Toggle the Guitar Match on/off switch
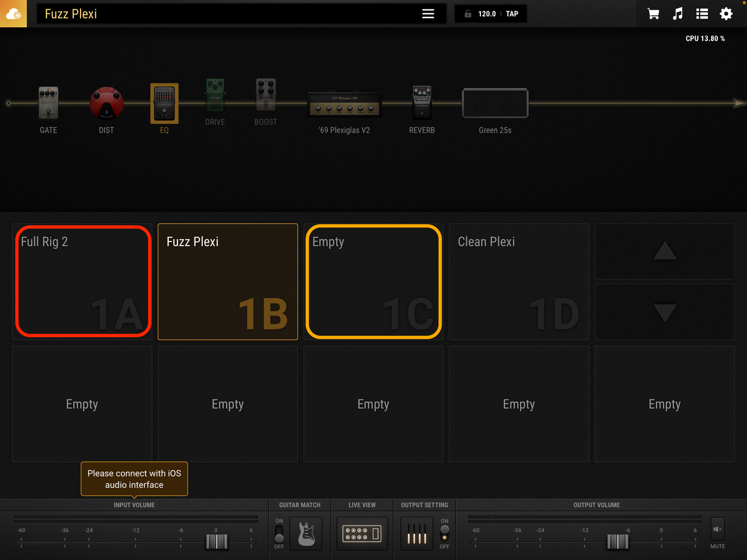 [279, 534]
